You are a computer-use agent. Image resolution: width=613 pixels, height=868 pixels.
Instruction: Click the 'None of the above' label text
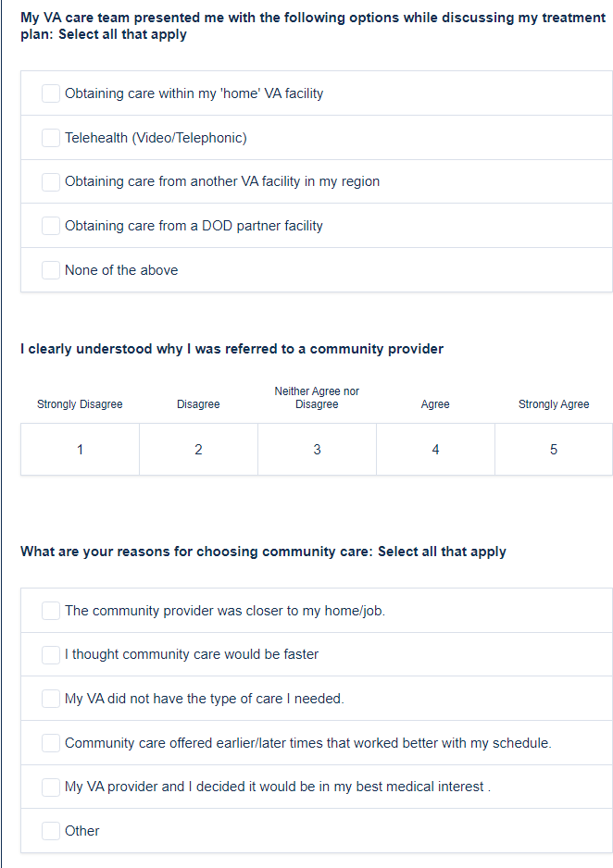pos(121,270)
